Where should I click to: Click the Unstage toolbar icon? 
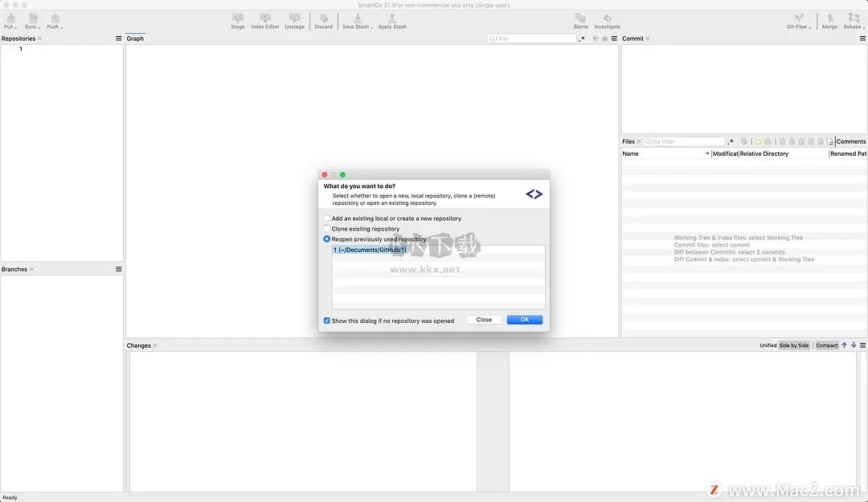[294, 18]
